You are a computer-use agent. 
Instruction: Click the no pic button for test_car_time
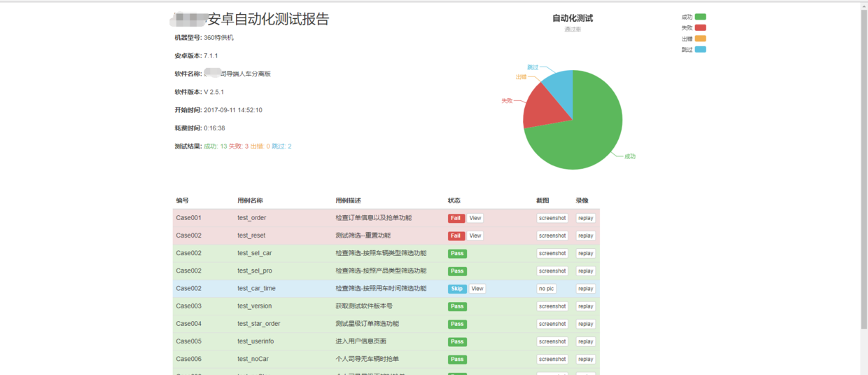547,289
